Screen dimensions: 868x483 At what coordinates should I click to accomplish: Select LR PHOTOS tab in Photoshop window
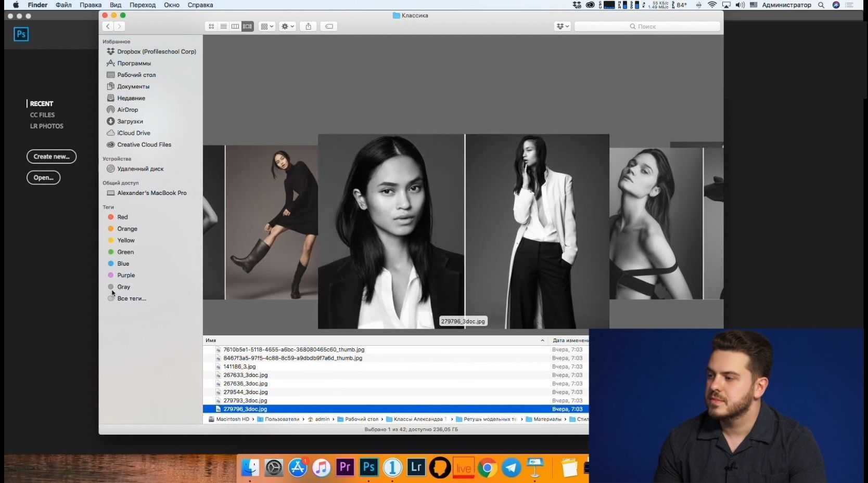47,126
